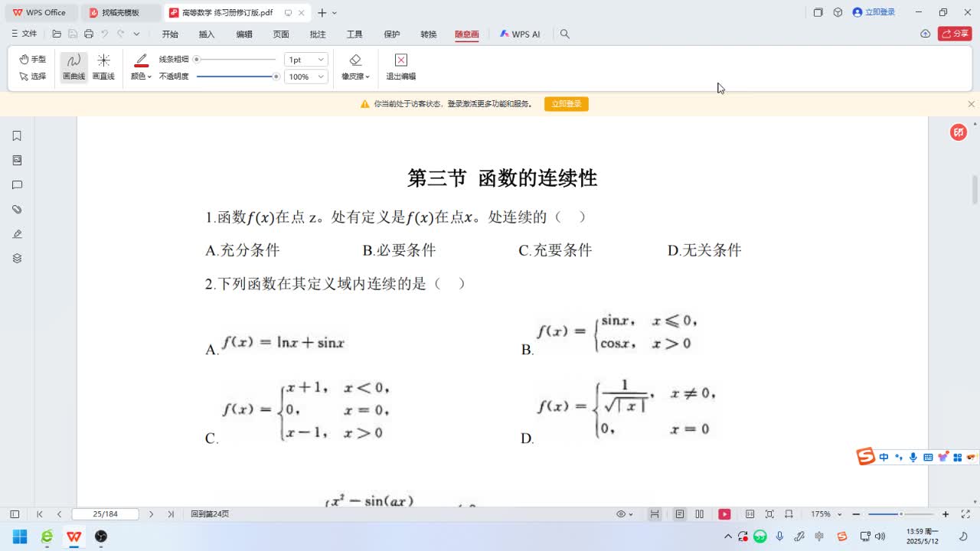Click the print icon

89,34
